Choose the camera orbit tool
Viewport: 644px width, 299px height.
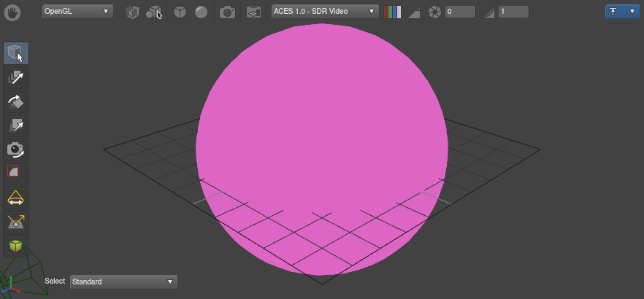pos(16,149)
